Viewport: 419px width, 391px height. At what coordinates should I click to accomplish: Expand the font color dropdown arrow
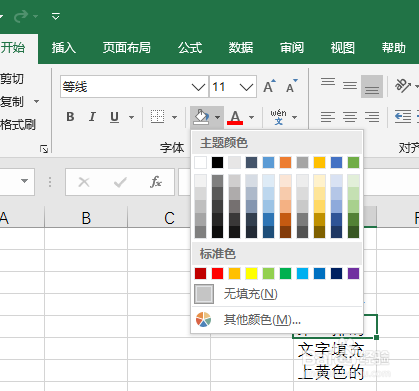[x=251, y=117]
